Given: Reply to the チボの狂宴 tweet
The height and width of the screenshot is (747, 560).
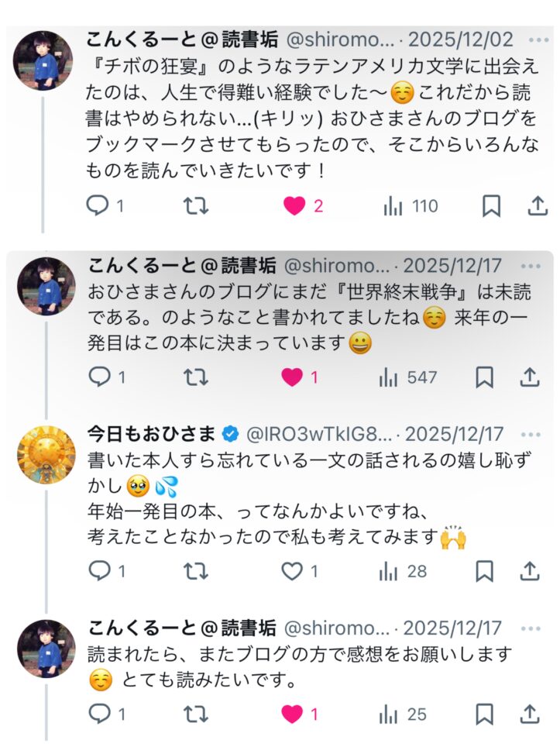Looking at the screenshot, I should coord(99,206).
